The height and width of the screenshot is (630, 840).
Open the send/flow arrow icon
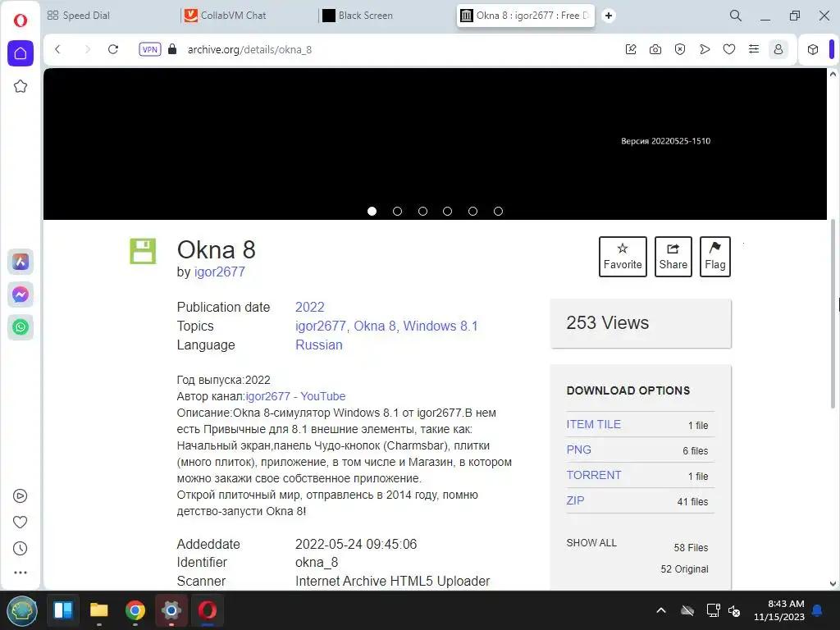(x=705, y=49)
